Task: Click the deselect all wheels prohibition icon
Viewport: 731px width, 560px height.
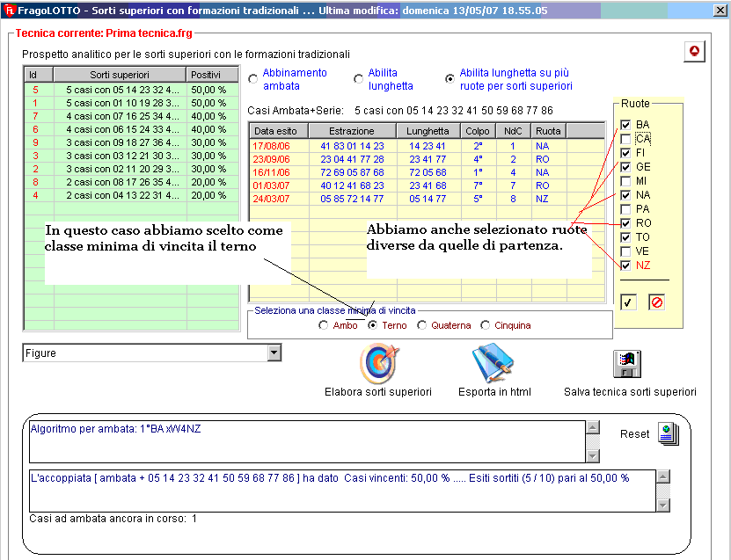Action: [x=656, y=302]
